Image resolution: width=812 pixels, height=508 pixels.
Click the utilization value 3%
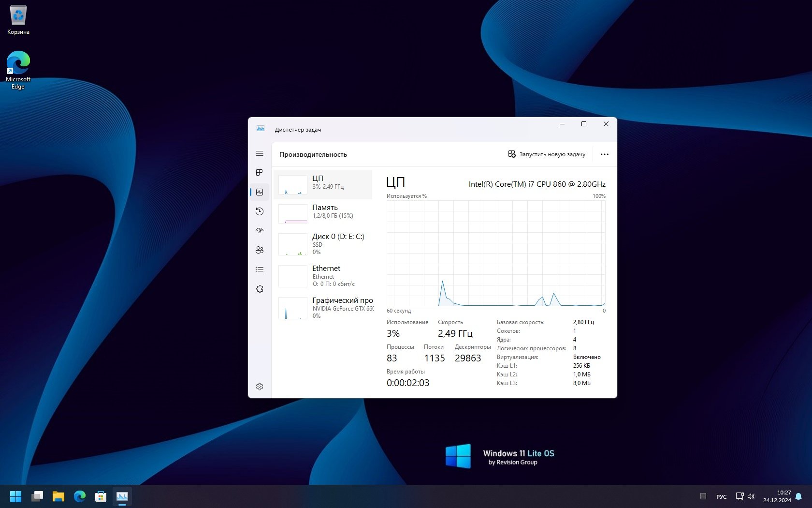coord(393,333)
